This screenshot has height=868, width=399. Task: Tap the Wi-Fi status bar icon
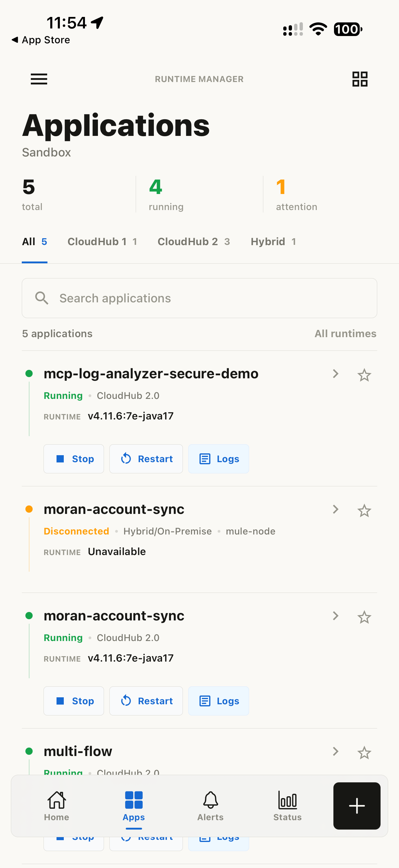318,29
